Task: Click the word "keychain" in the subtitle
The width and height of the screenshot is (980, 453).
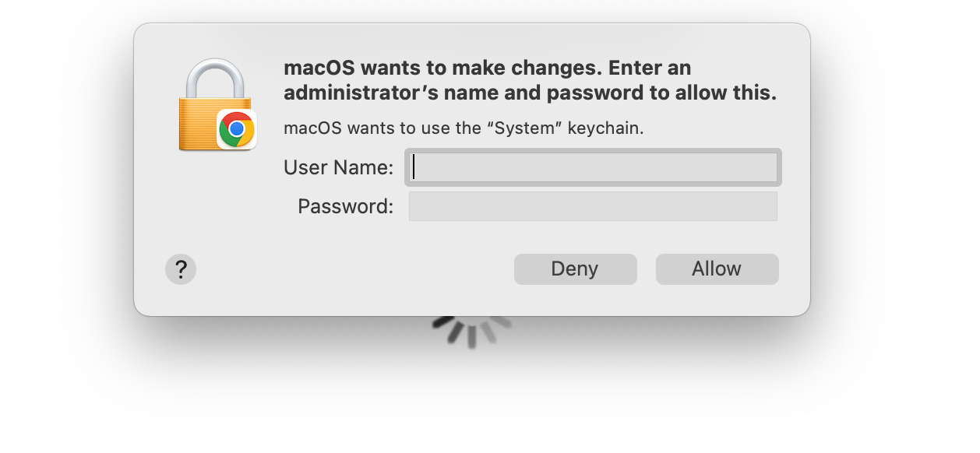Action: tap(605, 128)
